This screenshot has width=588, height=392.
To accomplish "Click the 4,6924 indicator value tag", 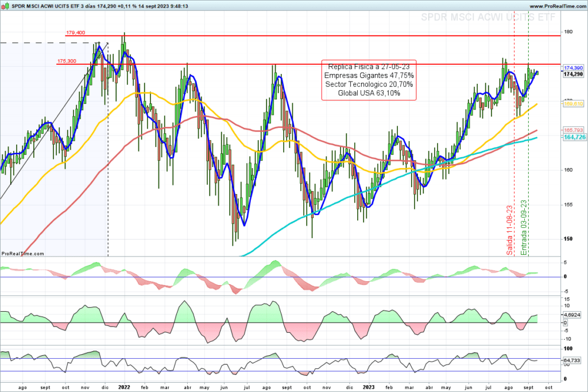I will [572, 315].
